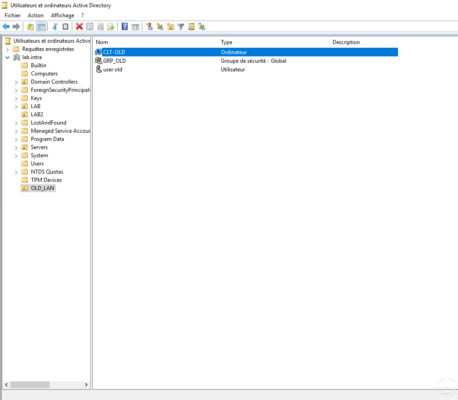Viewport: 458px width, 400px height.
Task: Click the tree pane scrollbar left arrow
Action: (x=6, y=385)
